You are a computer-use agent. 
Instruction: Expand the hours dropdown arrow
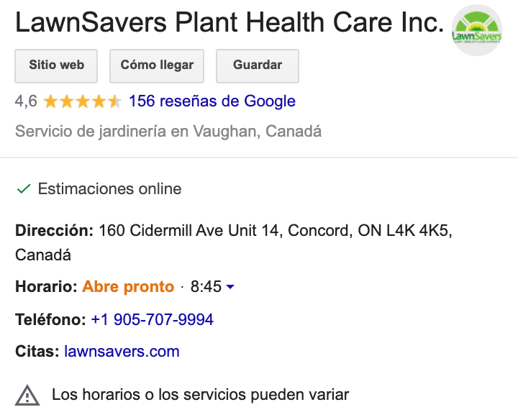click(230, 287)
